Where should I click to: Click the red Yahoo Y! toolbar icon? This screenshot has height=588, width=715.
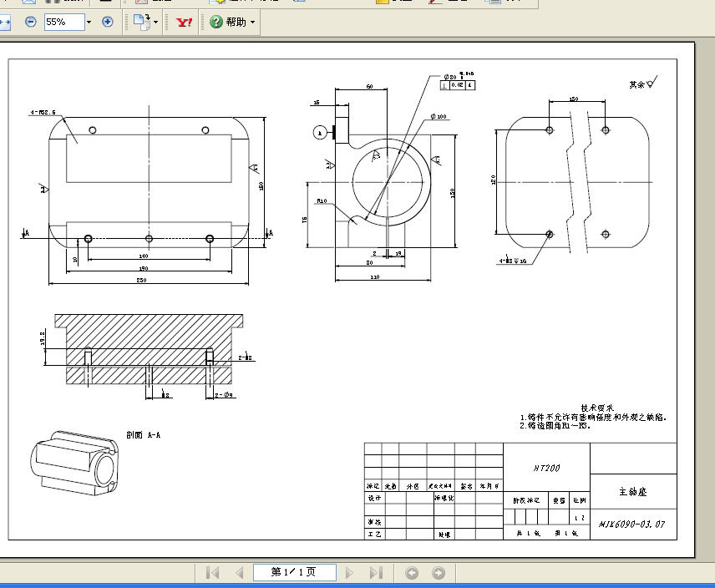(185, 22)
